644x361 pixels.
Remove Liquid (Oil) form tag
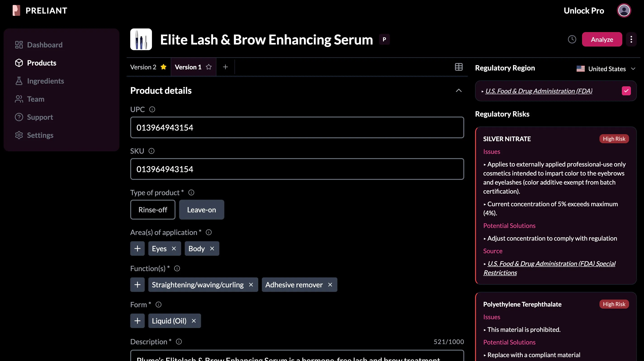click(x=194, y=321)
